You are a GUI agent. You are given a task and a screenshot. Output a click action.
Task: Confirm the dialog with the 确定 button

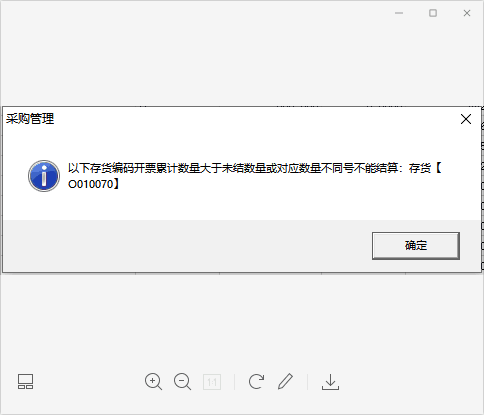(x=416, y=246)
